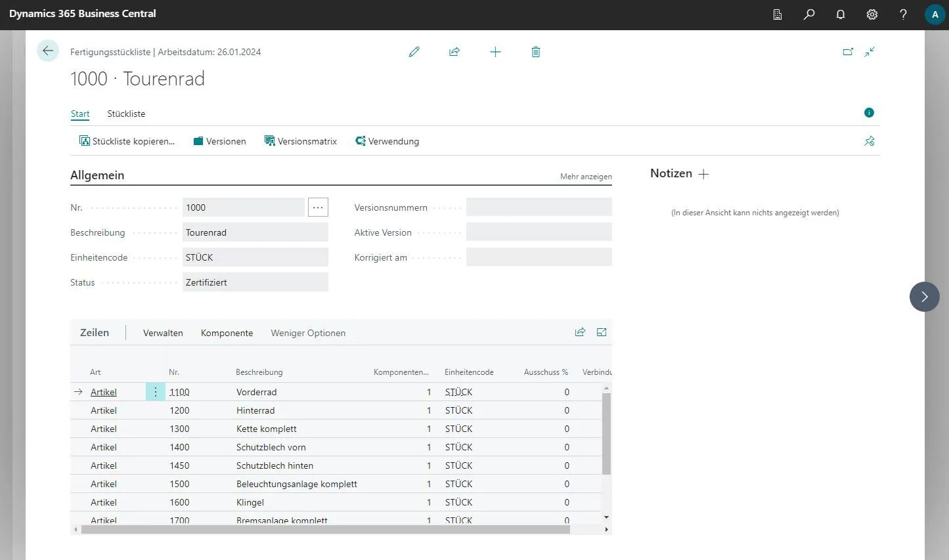The height and width of the screenshot is (560, 949).
Task: Switch to Start tab
Action: [80, 114]
